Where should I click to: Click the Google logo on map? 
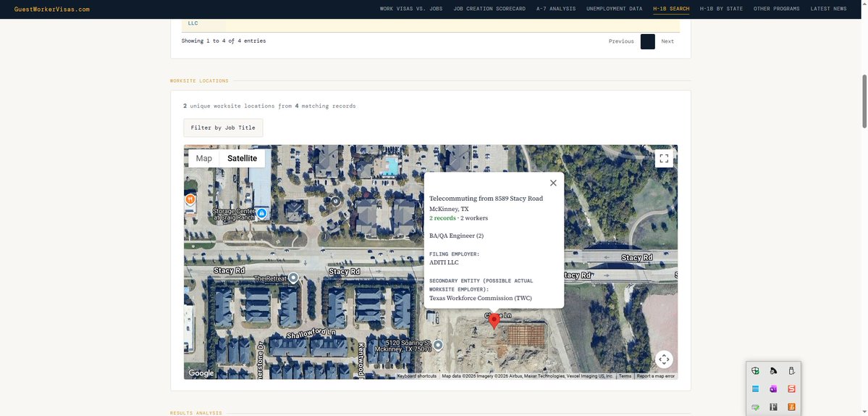201,373
